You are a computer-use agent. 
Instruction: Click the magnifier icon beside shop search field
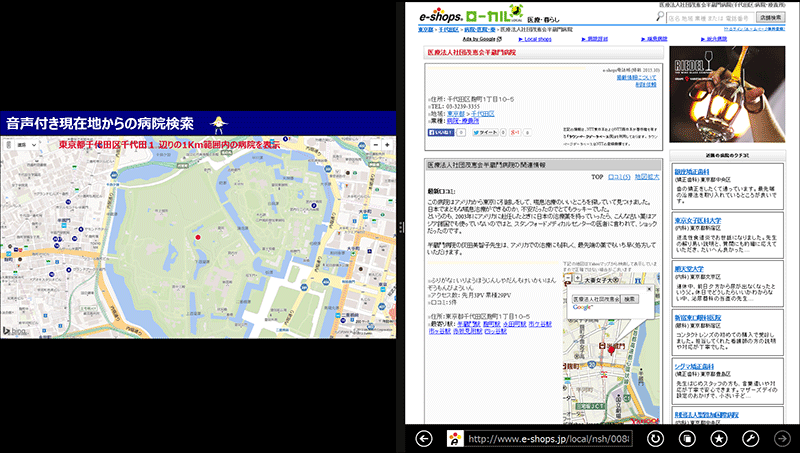660,16
